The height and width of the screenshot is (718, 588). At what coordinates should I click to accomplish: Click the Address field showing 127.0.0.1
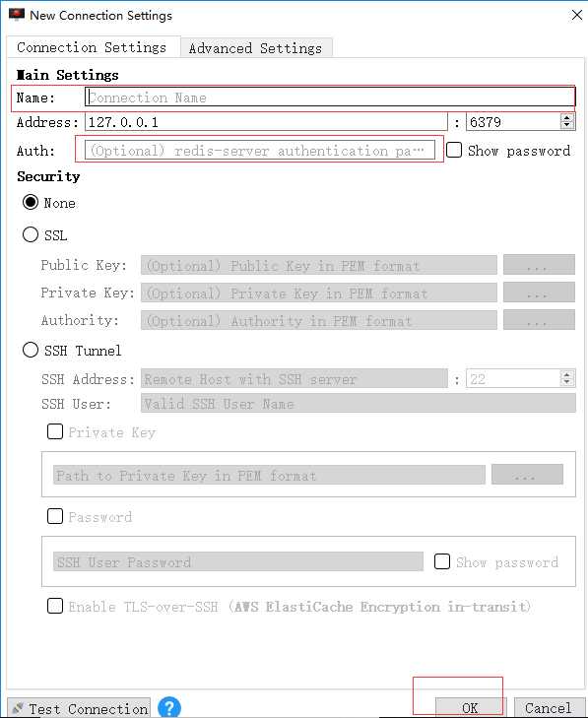(x=266, y=122)
